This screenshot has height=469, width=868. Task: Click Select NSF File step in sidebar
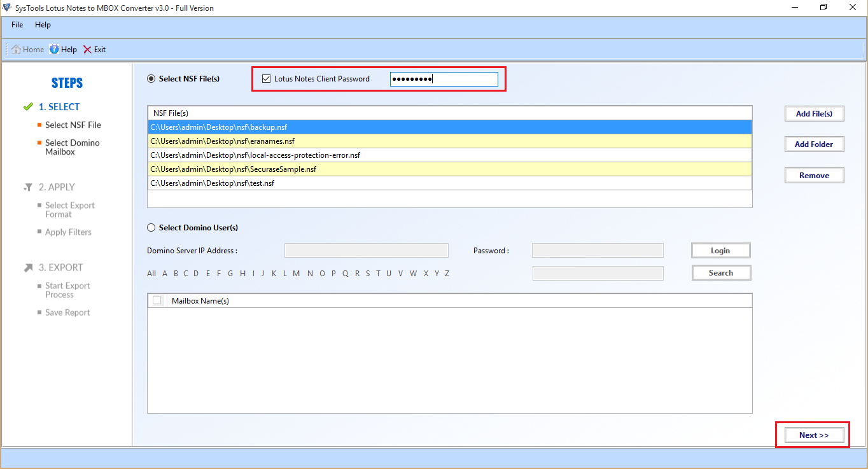point(73,125)
